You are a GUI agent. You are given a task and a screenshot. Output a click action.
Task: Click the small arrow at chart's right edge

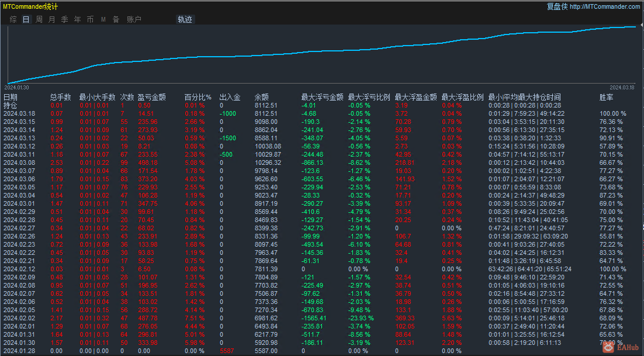click(x=642, y=26)
